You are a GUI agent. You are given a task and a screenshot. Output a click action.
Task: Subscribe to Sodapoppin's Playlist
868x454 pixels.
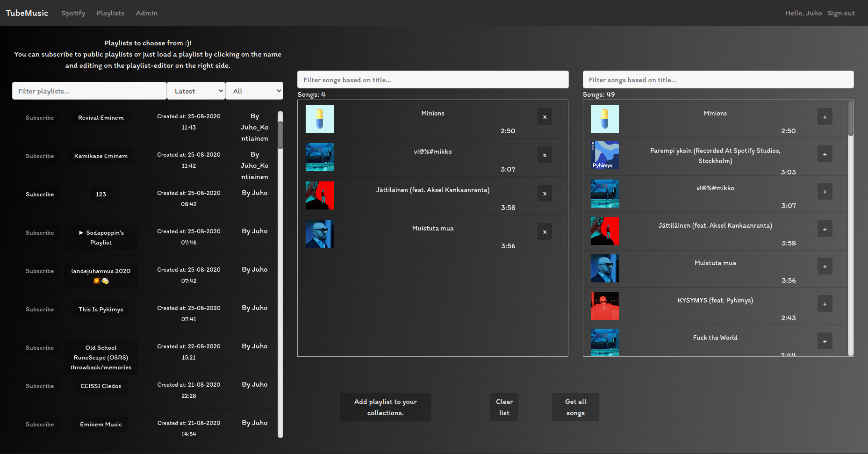click(x=40, y=233)
